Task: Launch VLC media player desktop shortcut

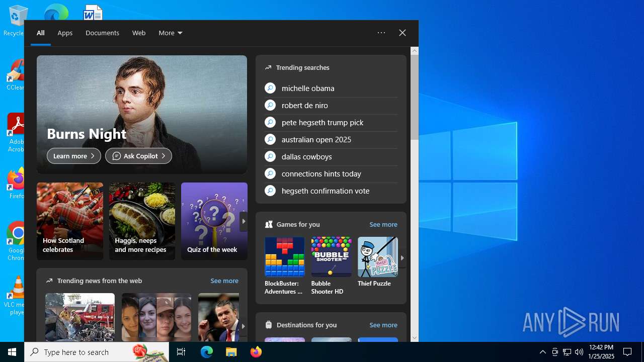Action: [x=16, y=296]
